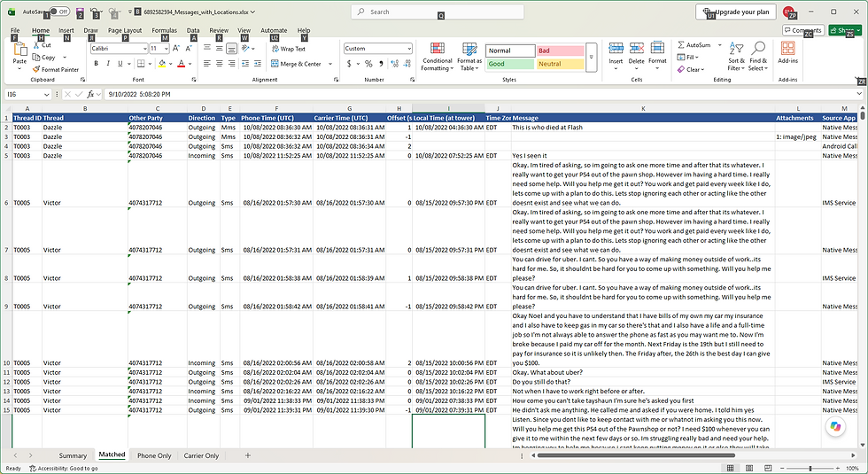Toggle Merge & Center

point(297,64)
